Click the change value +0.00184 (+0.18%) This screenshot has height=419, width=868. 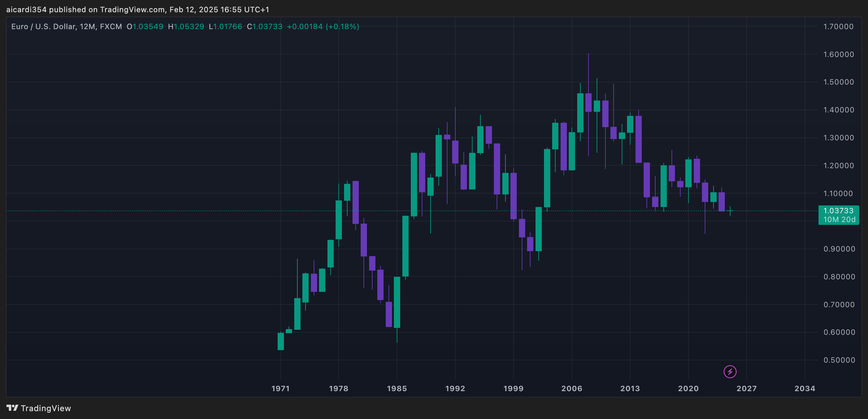tap(323, 27)
